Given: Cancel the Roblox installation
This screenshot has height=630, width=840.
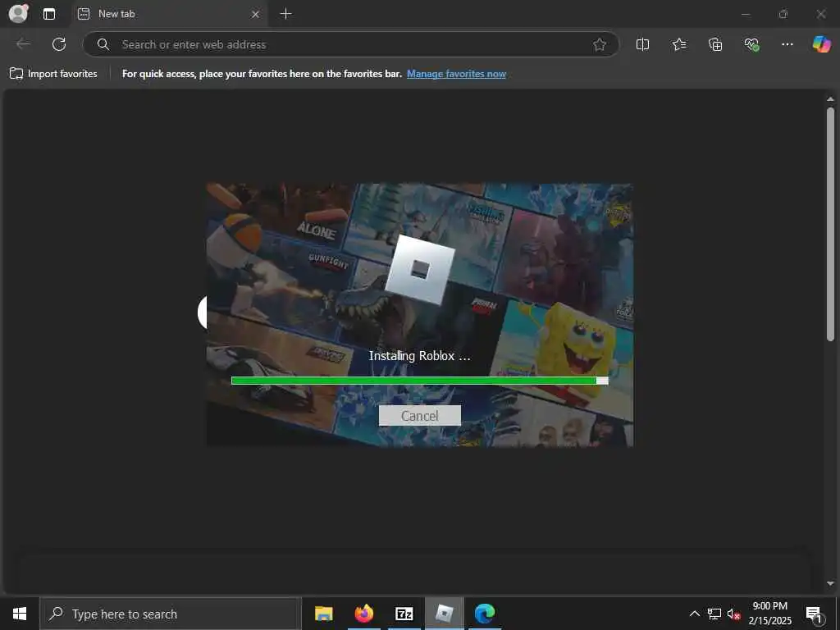Looking at the screenshot, I should 419,416.
